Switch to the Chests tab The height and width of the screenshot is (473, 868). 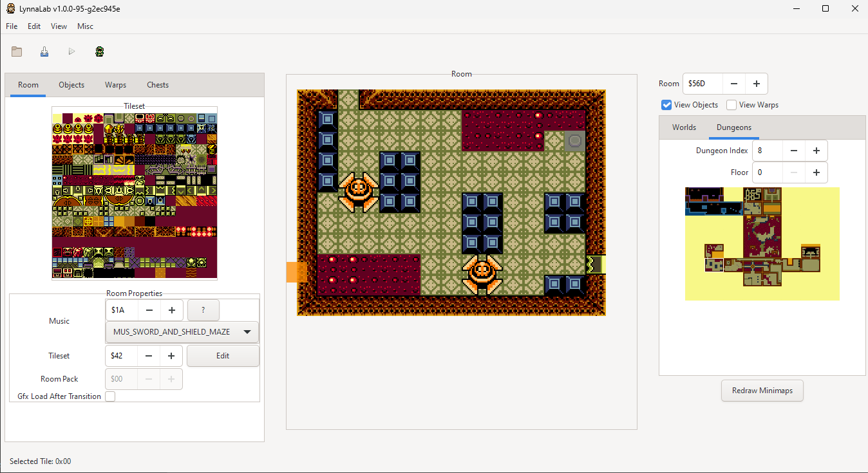(x=158, y=85)
